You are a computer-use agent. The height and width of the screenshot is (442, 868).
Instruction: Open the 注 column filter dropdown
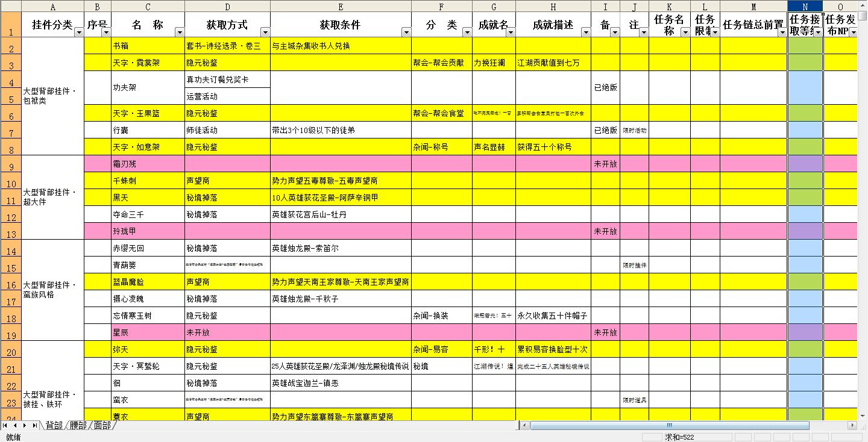tap(643, 32)
